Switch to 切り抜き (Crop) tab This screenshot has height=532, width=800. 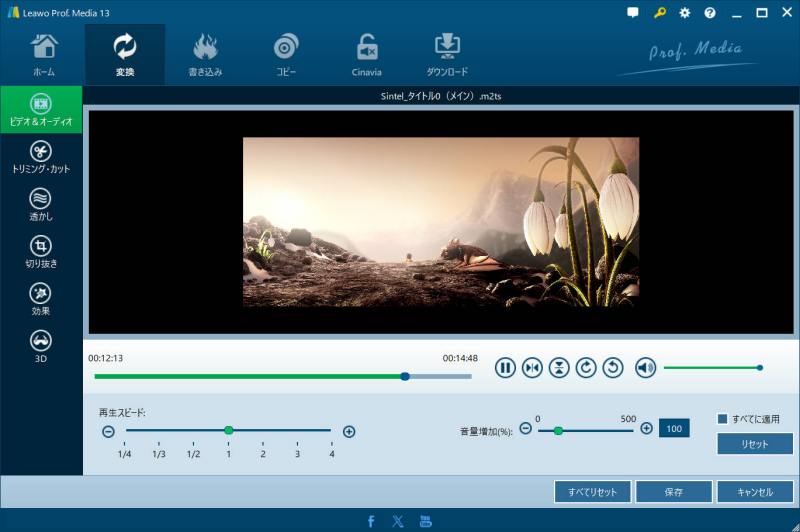(x=41, y=252)
